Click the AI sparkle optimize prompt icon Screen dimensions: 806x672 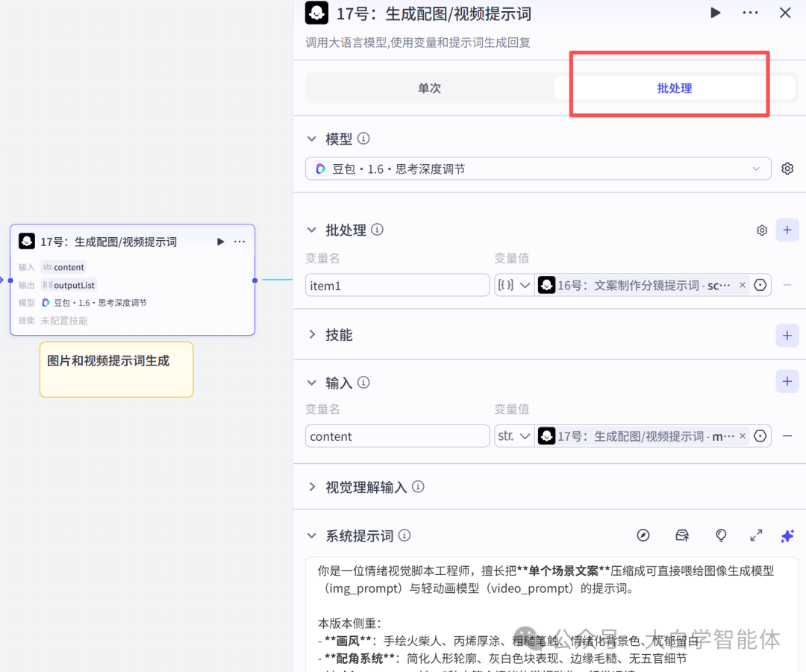click(x=787, y=536)
